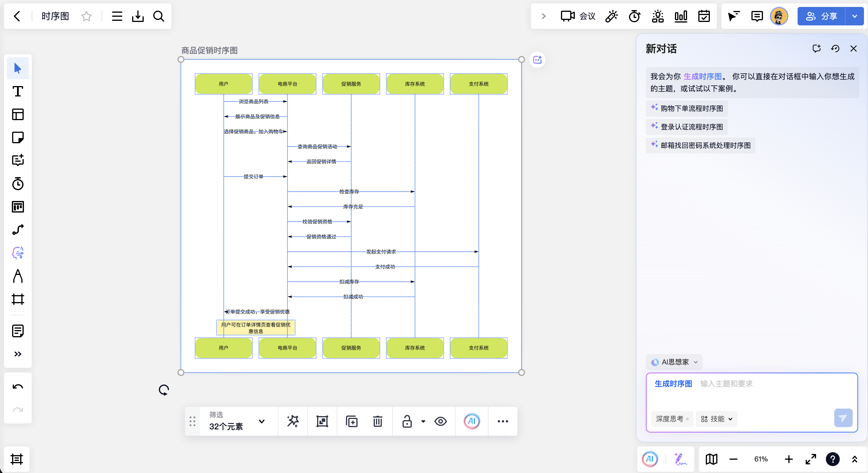Select the Text tool in left sidebar
This screenshot has width=868, height=473.
[18, 91]
